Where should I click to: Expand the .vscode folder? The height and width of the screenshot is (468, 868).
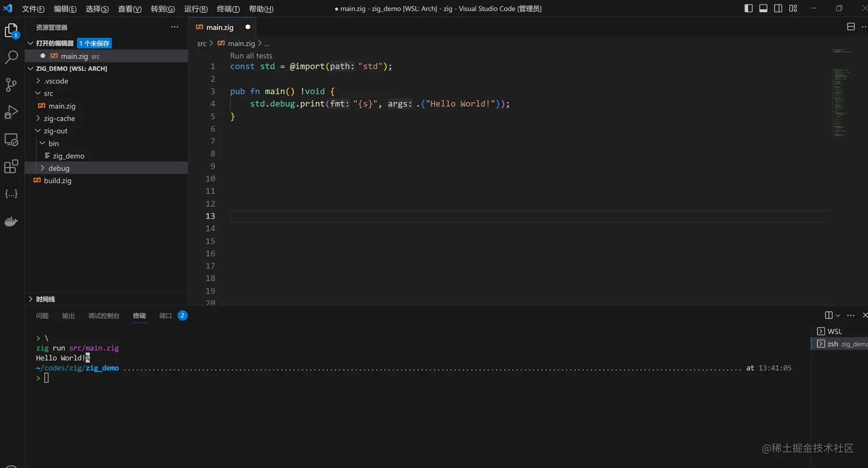coord(38,81)
